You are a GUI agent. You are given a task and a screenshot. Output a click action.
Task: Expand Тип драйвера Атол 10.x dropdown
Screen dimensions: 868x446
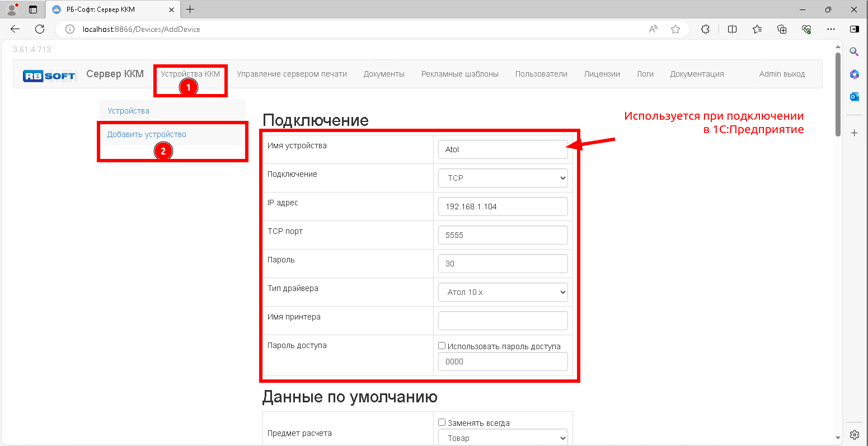(x=503, y=292)
